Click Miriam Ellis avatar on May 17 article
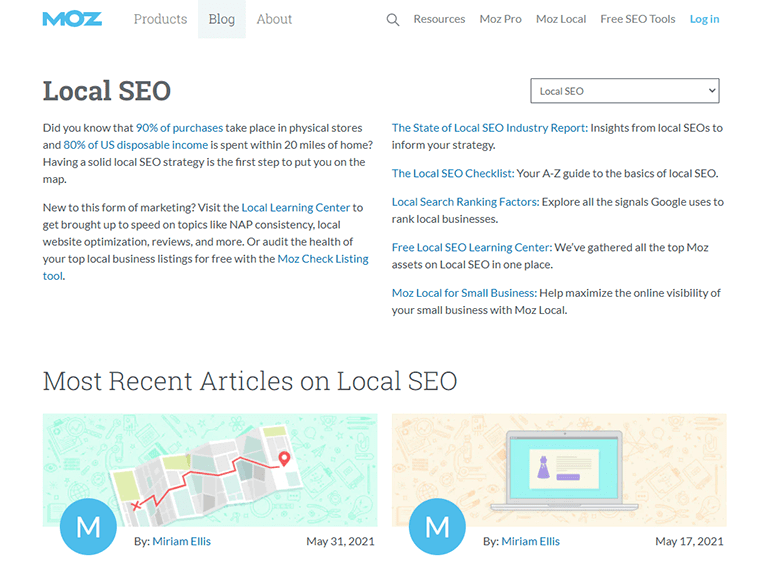Image resolution: width=770 pixels, height=563 pixels. (438, 525)
